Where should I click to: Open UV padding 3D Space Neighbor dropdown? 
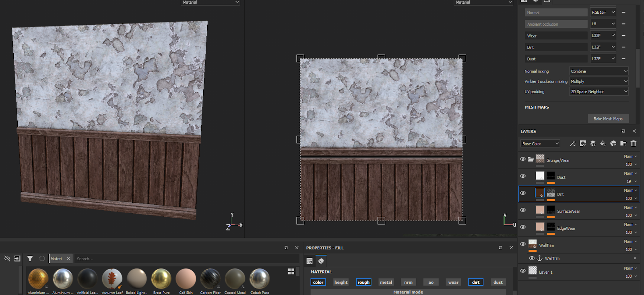point(599,91)
